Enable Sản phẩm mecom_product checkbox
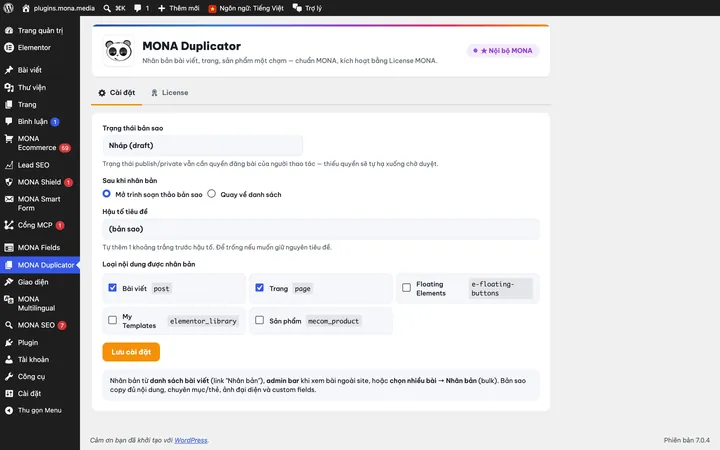720x450 pixels. click(x=259, y=320)
